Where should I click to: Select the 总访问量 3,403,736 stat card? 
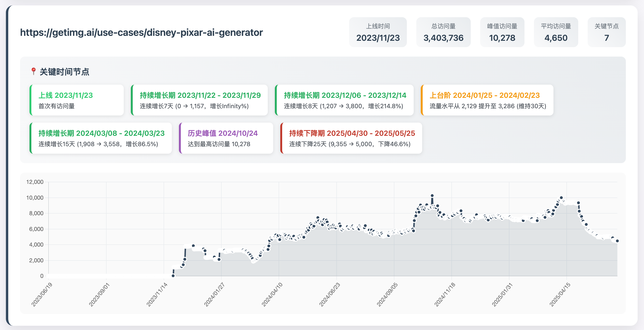pyautogui.click(x=443, y=32)
